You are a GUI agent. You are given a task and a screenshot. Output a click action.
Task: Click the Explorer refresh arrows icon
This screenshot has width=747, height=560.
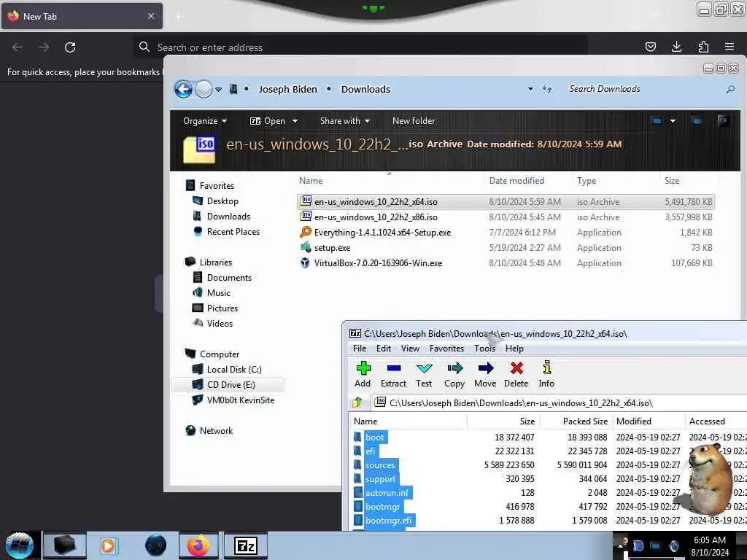click(x=547, y=89)
